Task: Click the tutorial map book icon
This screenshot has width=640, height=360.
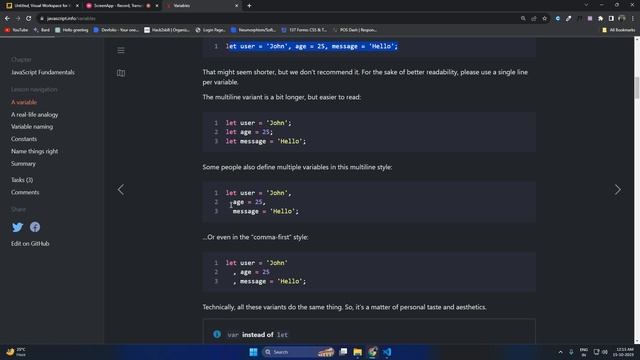Action: coord(121,73)
